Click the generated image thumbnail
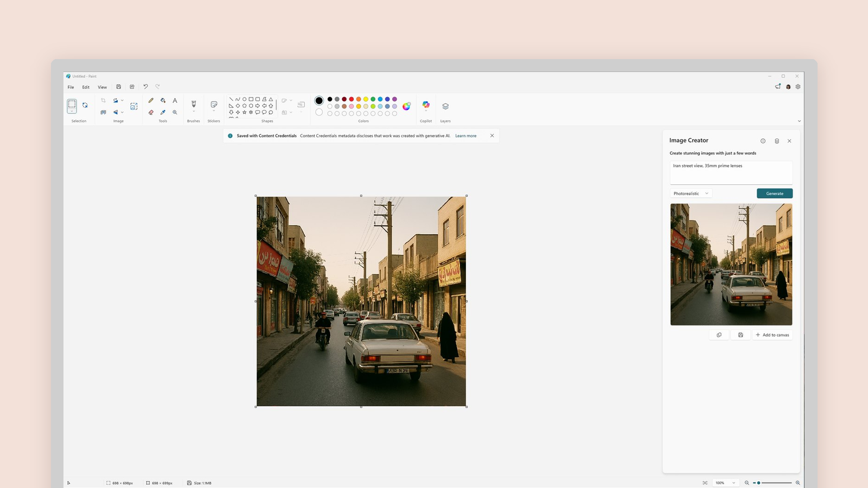The width and height of the screenshot is (868, 488). pos(731,265)
